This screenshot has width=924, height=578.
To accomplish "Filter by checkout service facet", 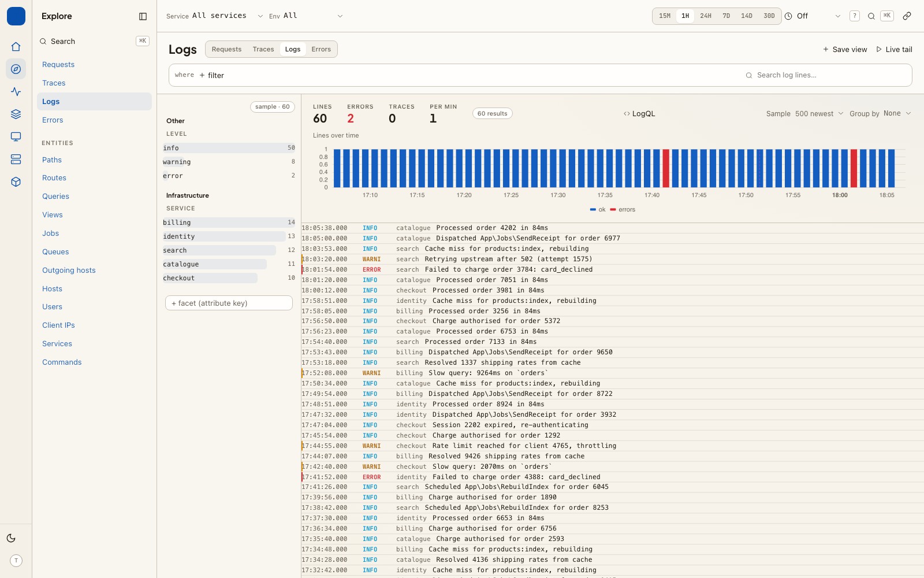I will click(229, 278).
